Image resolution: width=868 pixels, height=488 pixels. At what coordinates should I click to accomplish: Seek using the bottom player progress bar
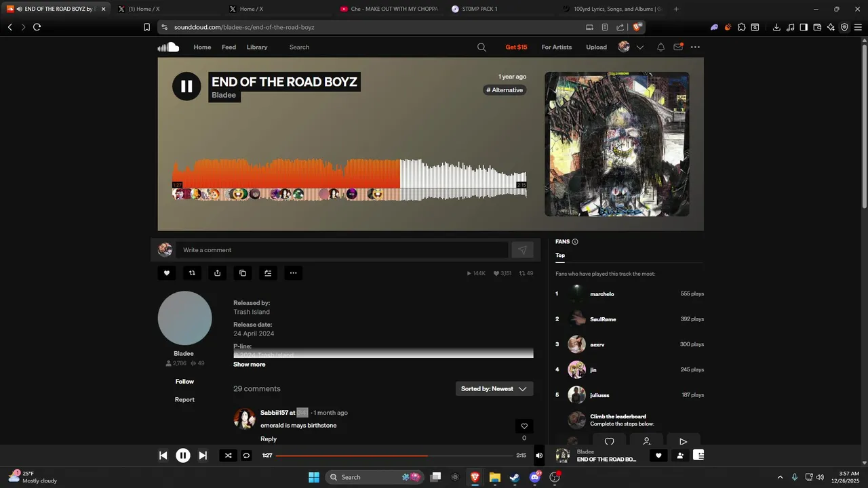click(394, 455)
